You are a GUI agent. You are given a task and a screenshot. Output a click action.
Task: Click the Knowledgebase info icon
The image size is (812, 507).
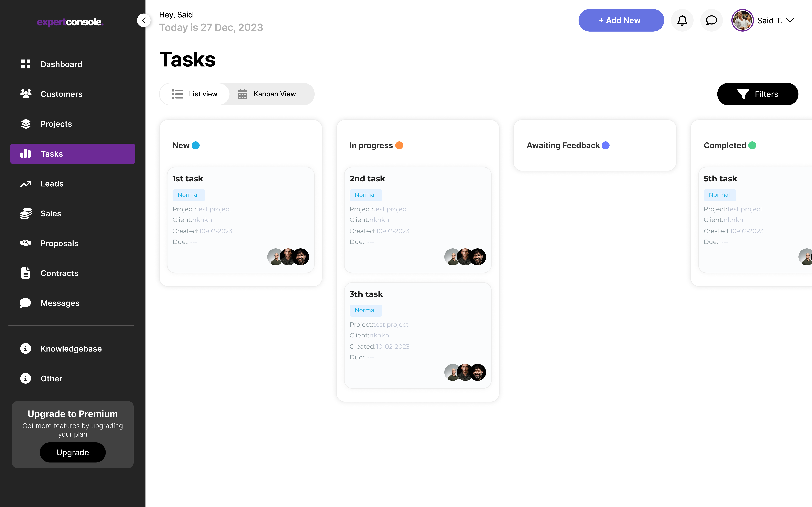click(26, 348)
